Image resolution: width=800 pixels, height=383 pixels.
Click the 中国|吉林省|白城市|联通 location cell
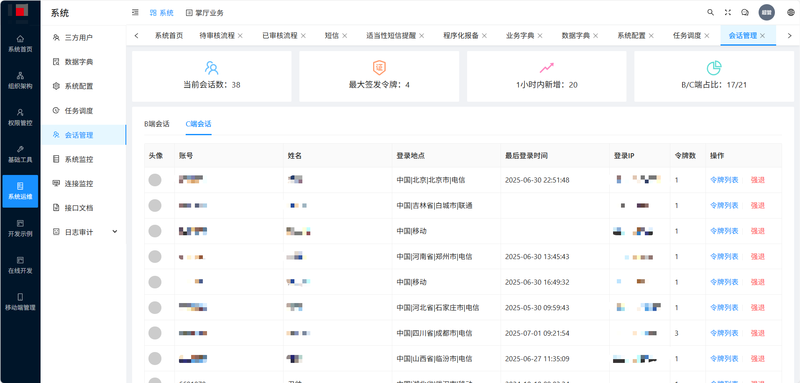(x=434, y=206)
